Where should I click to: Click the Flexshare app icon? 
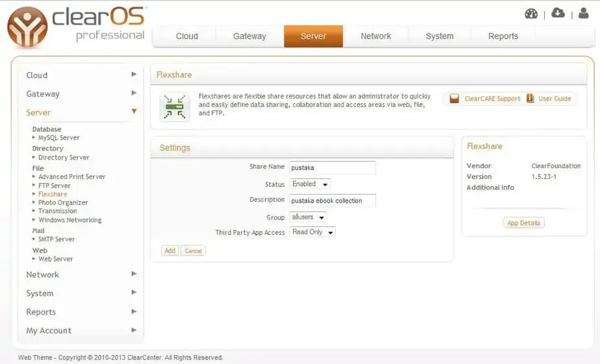tap(175, 106)
